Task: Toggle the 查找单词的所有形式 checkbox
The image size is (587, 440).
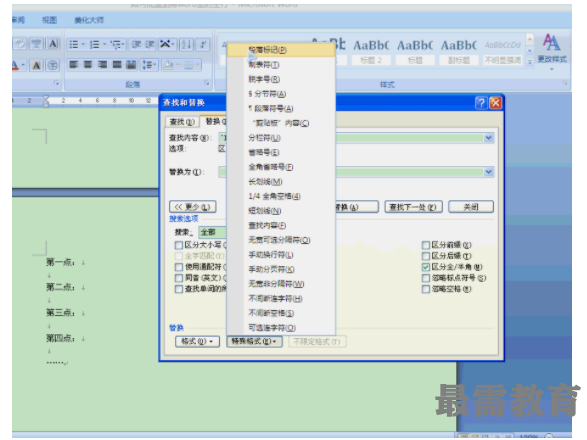Action: click(179, 289)
